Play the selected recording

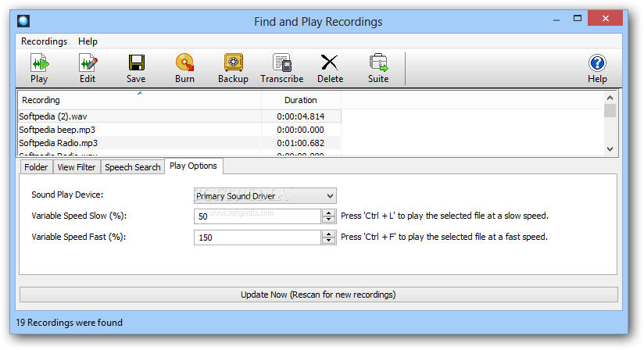[39, 69]
